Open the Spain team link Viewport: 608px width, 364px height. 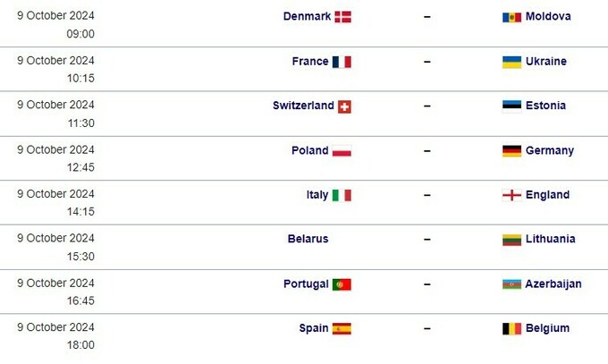314,328
